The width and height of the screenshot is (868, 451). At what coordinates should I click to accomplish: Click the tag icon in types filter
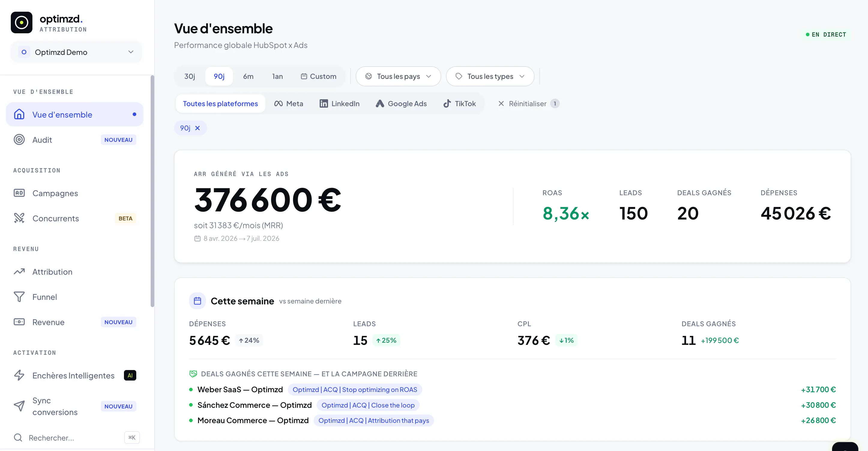coord(459,76)
